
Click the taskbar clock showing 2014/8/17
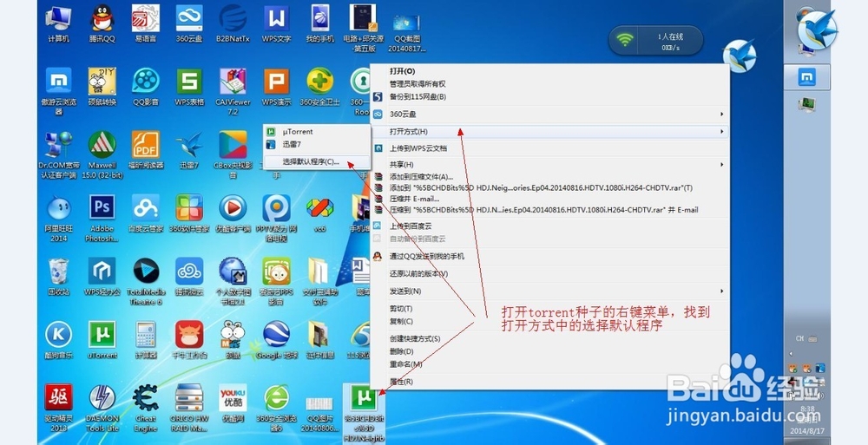coord(806,420)
